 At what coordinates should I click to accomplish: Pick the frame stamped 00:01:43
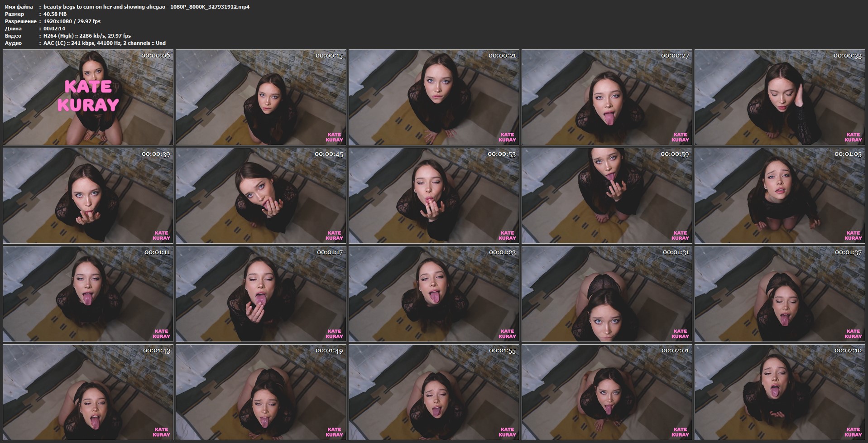[88, 392]
